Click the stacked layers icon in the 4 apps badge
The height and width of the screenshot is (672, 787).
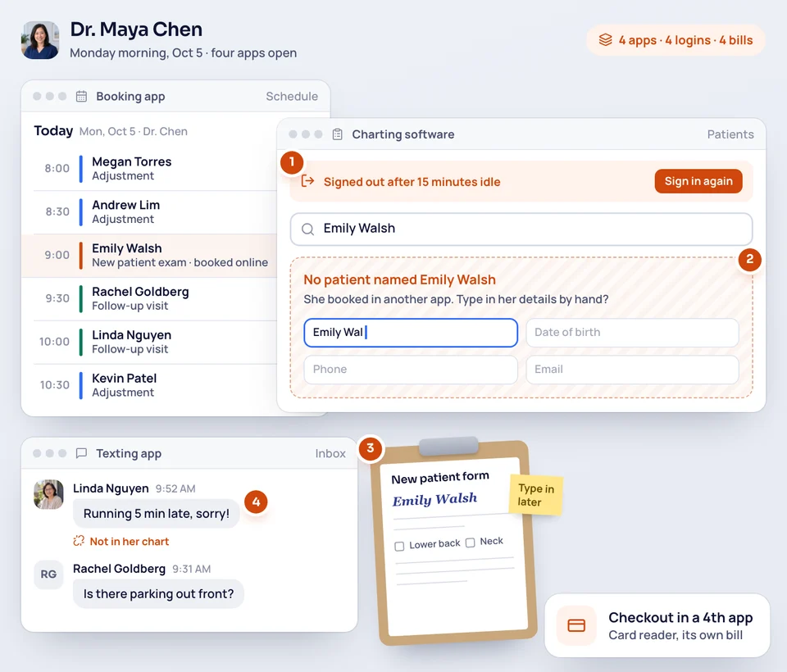click(x=605, y=39)
